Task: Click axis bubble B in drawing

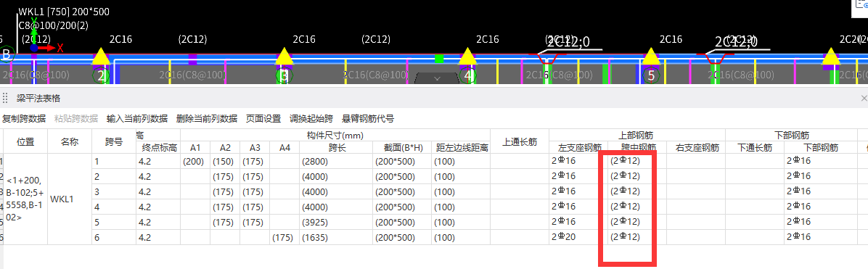Action: pyautogui.click(x=7, y=55)
